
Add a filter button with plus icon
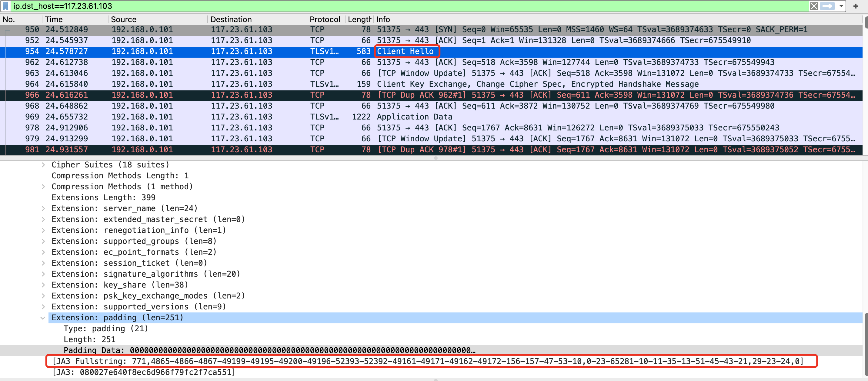point(856,6)
